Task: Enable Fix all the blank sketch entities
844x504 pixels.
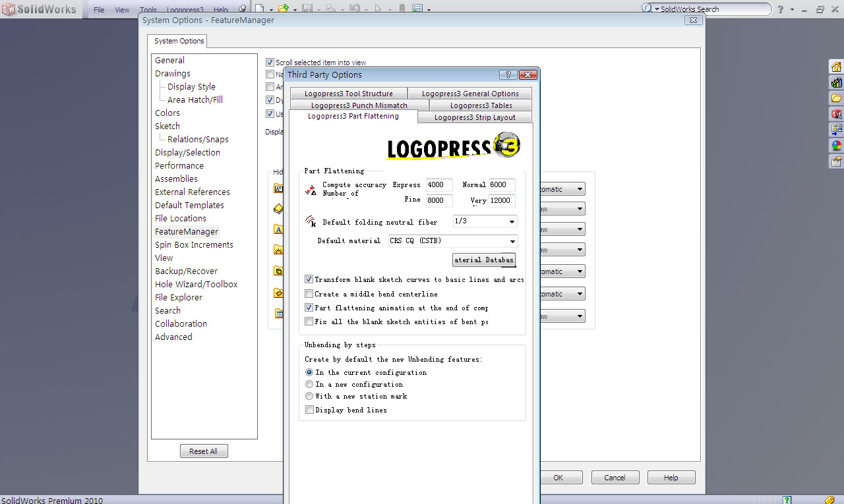Action: pos(309,322)
